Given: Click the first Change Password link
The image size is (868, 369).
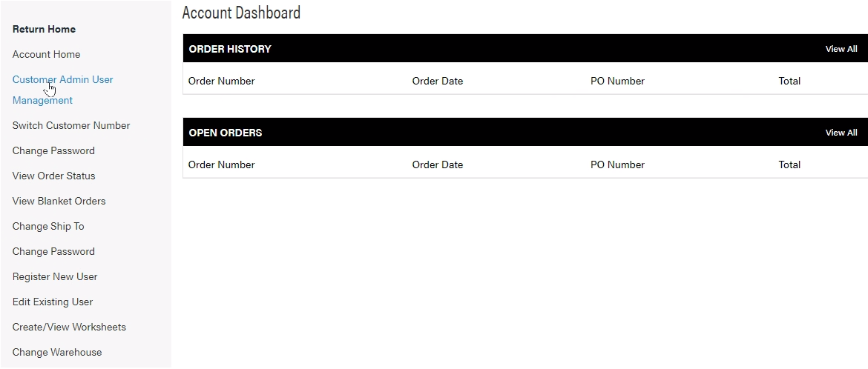Looking at the screenshot, I should point(53,150).
